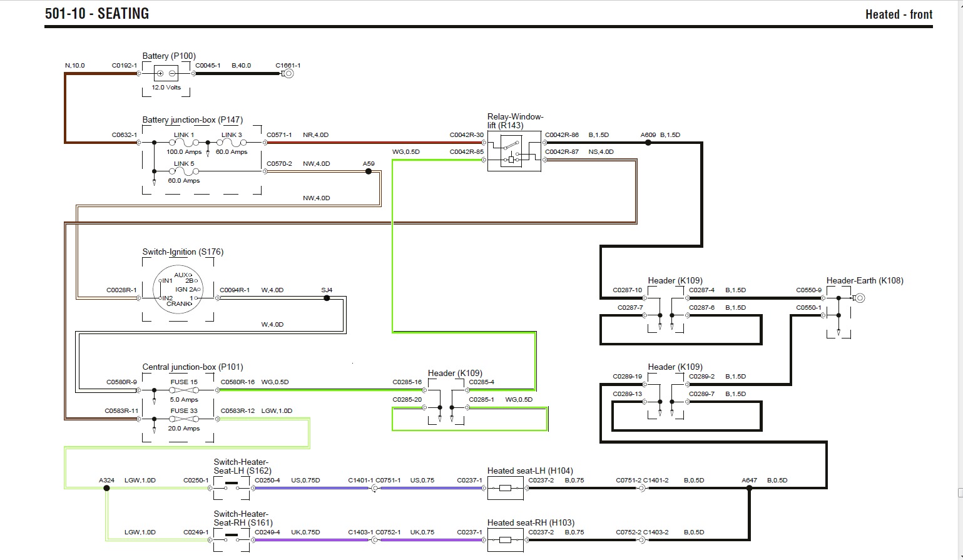
Task: Click the Switch-Heater-Seat-LH (S162) switch symbol
Action: tap(231, 485)
